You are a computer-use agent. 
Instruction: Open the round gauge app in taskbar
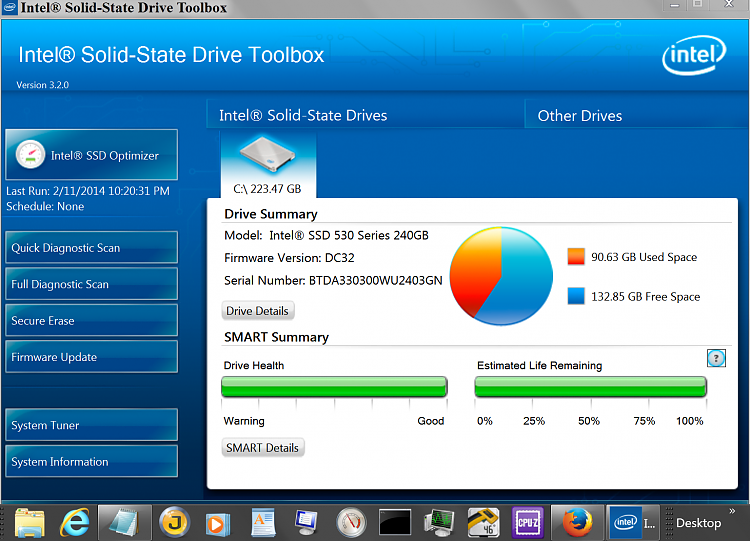point(351,522)
